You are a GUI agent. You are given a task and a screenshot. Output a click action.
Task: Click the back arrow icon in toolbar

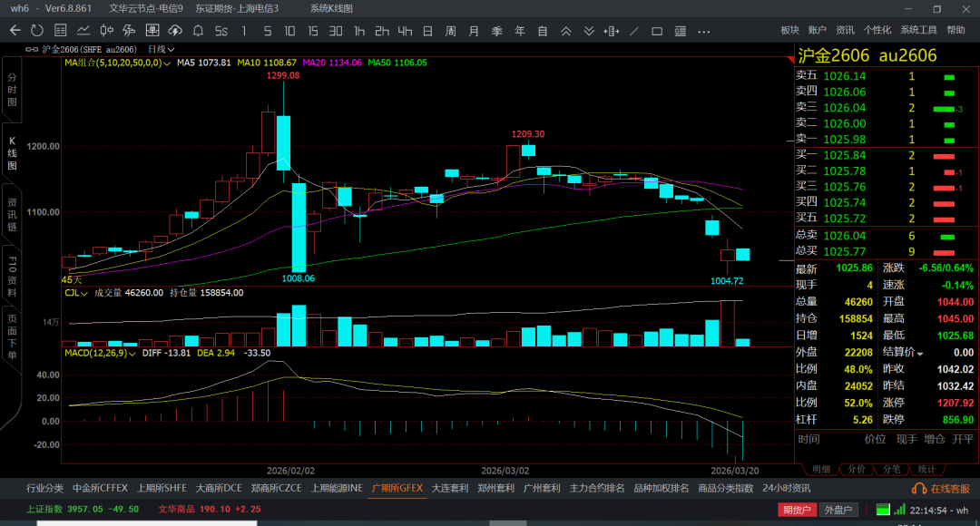(15, 31)
